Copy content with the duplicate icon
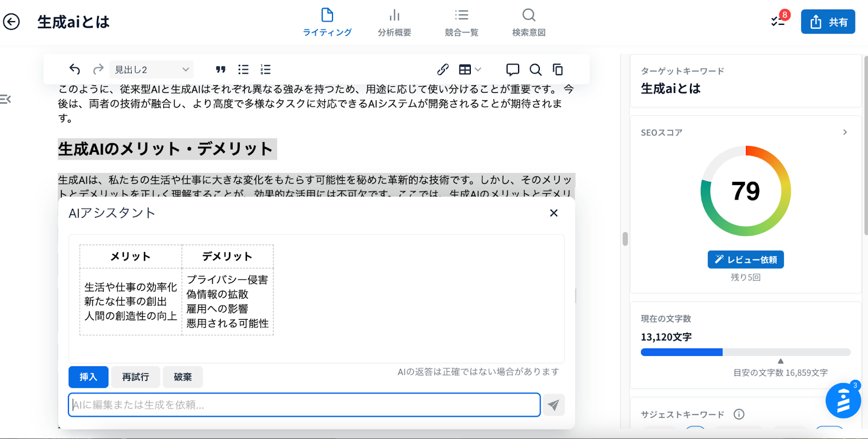This screenshot has width=868, height=439. tap(558, 69)
